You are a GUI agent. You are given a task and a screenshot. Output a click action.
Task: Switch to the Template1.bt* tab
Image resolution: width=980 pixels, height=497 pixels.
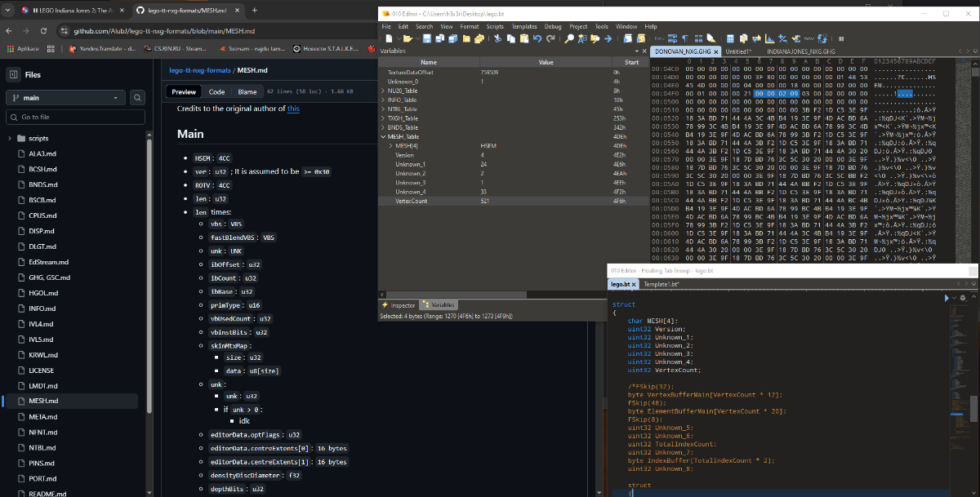tap(661, 284)
